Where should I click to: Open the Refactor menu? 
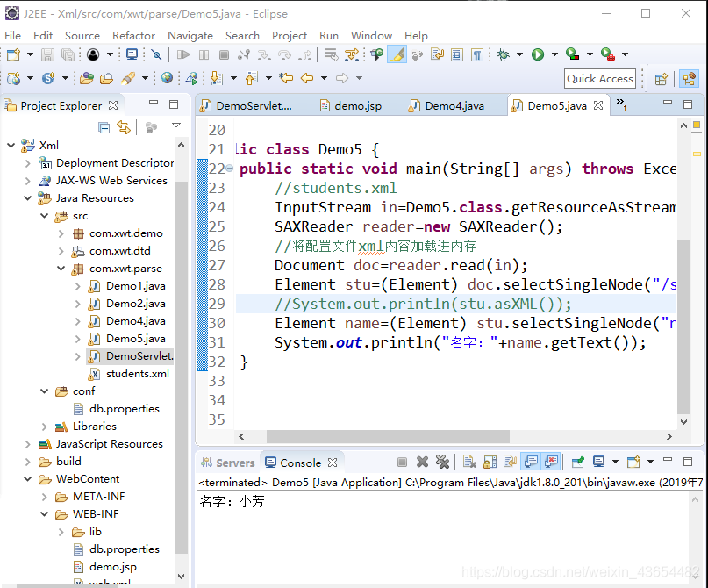tap(133, 36)
